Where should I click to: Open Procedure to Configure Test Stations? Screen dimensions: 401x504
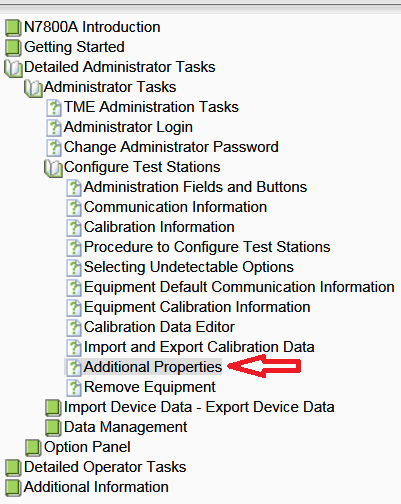(207, 247)
